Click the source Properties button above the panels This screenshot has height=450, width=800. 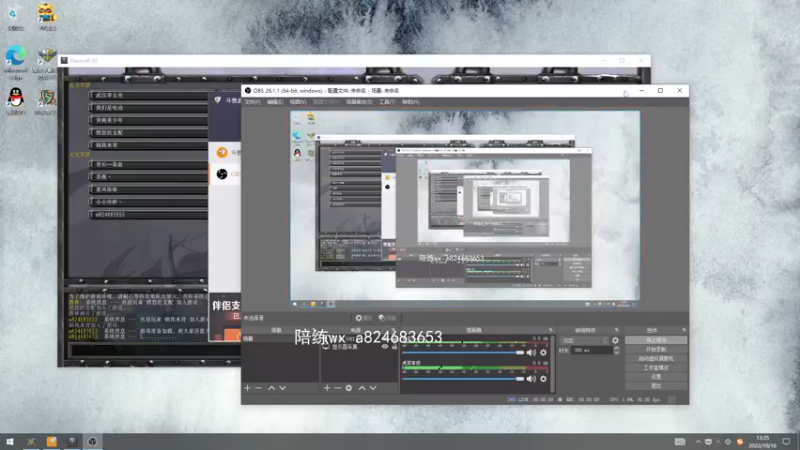tap(364, 318)
